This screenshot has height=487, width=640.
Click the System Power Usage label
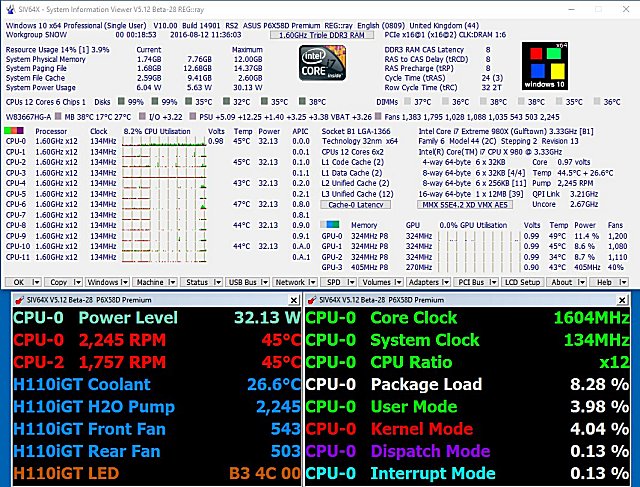[x=40, y=87]
